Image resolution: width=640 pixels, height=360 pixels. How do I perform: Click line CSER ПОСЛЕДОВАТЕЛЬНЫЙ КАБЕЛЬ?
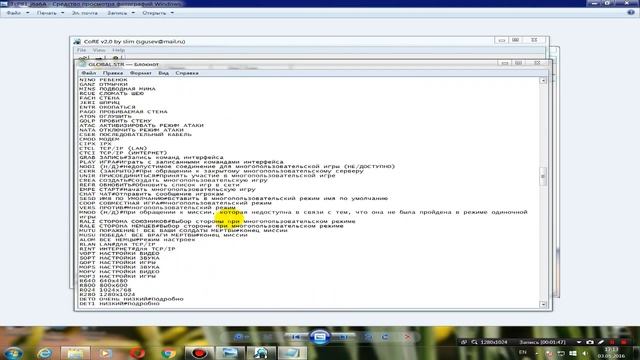pyautogui.click(x=136, y=134)
